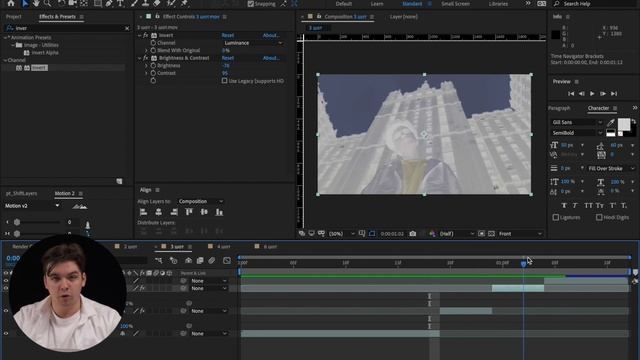Click the timeline current time indicator

tap(523, 264)
